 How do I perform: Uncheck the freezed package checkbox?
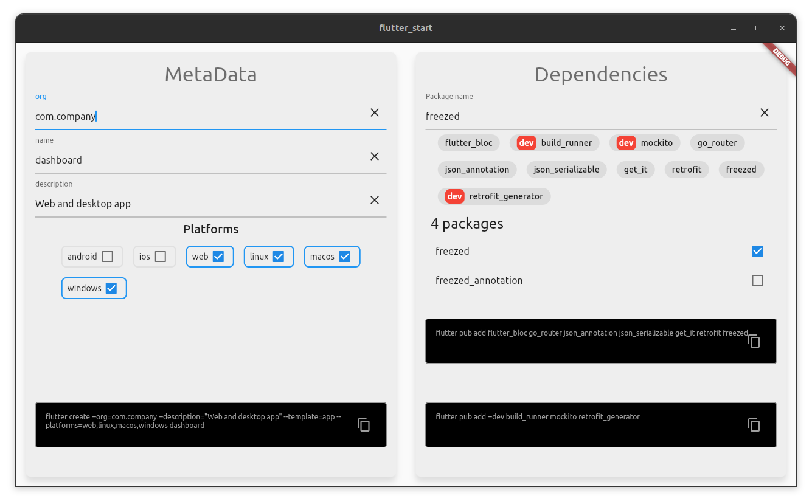coord(757,251)
